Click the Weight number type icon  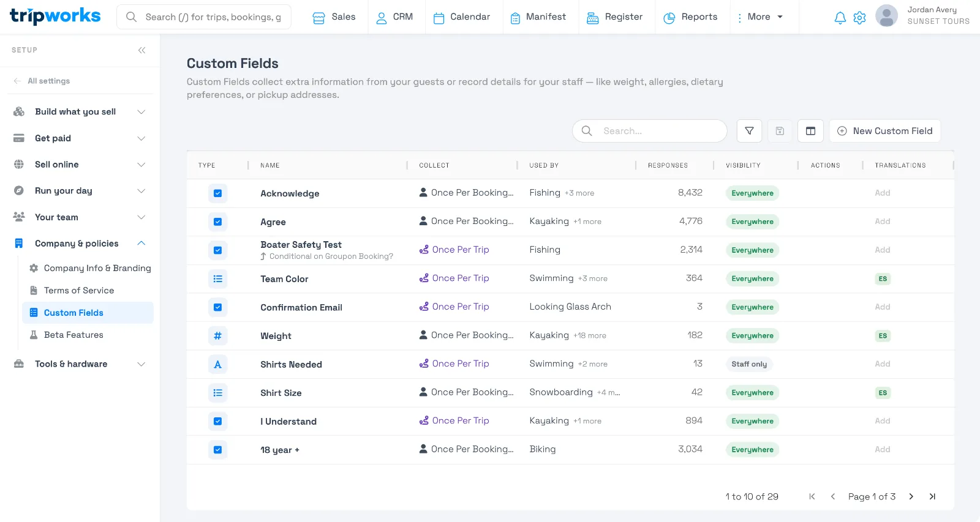coord(217,336)
